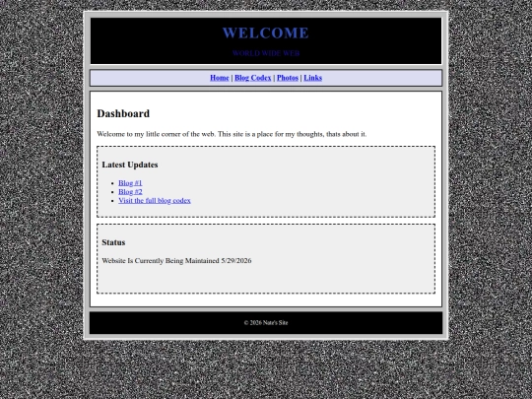The width and height of the screenshot is (532, 399).
Task: Click the WORLD WIDE WEB subtitle
Action: pyautogui.click(x=266, y=53)
